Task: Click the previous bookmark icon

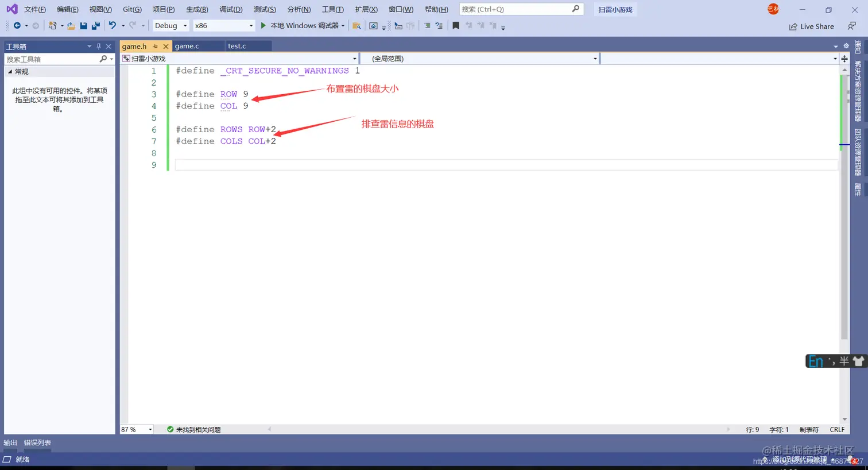Action: (x=468, y=25)
